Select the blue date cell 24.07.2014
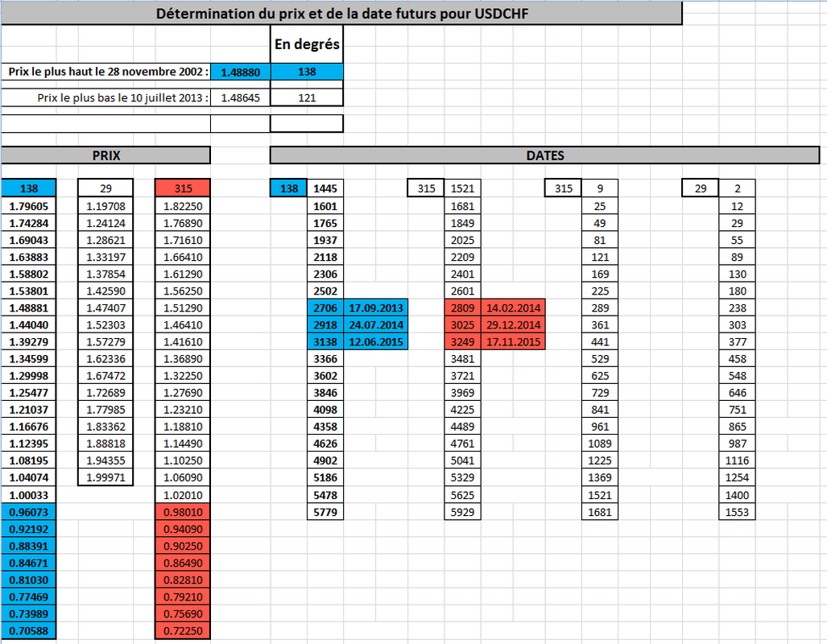Image resolution: width=827 pixels, height=644 pixels. coord(376,324)
